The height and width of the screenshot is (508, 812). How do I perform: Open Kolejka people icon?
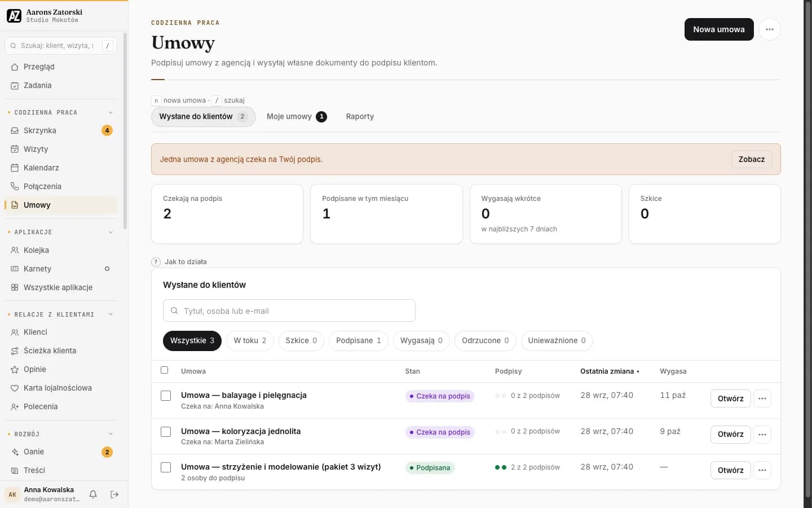click(x=15, y=250)
